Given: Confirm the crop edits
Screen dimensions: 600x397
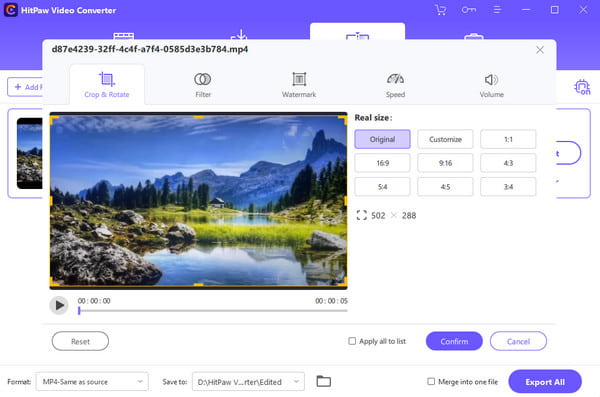Looking at the screenshot, I should pos(454,341).
